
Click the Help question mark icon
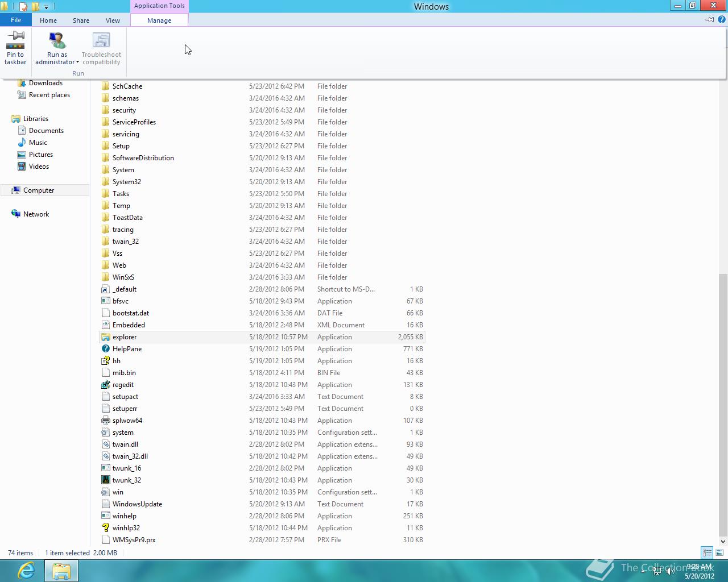[x=721, y=19]
